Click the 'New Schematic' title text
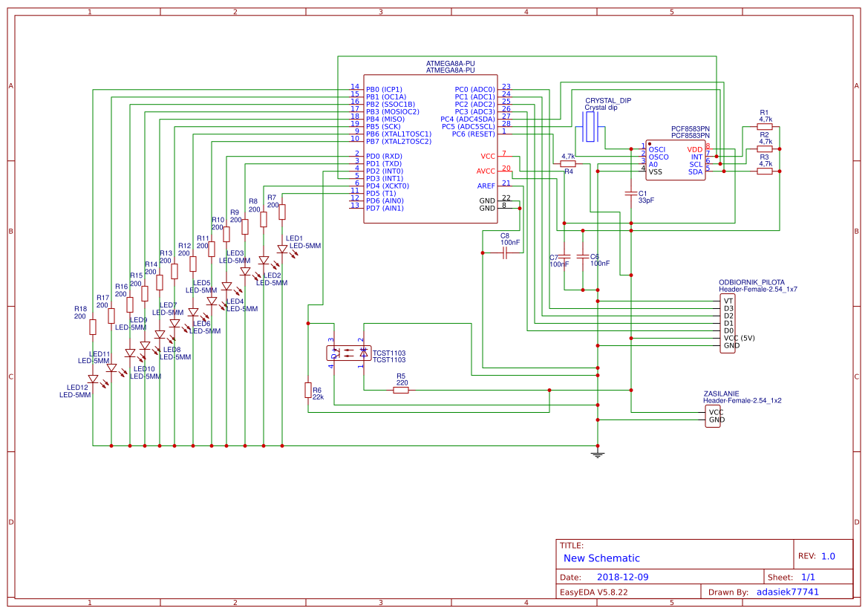 601,558
